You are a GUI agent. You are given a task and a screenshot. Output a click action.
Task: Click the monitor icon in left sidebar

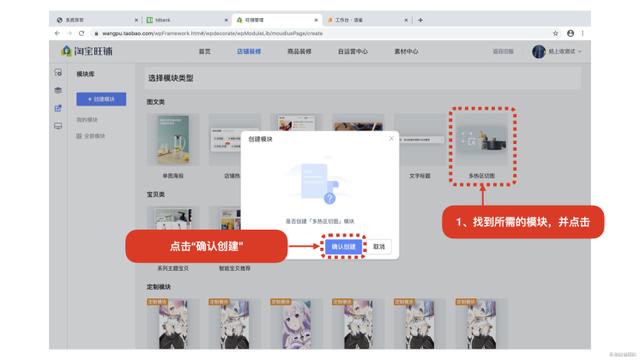(x=58, y=126)
